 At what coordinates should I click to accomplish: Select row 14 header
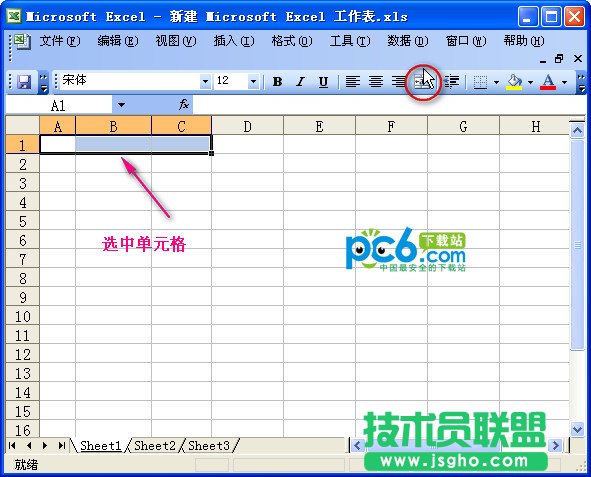23,392
